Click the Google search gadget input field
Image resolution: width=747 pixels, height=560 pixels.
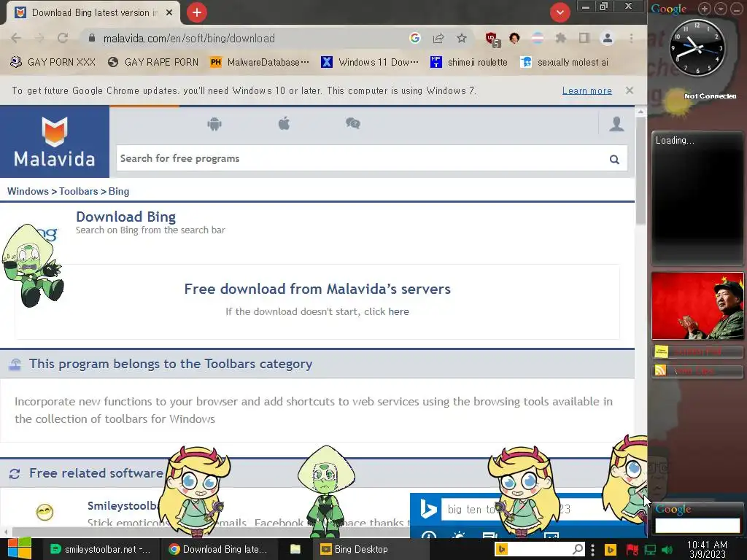point(697,526)
